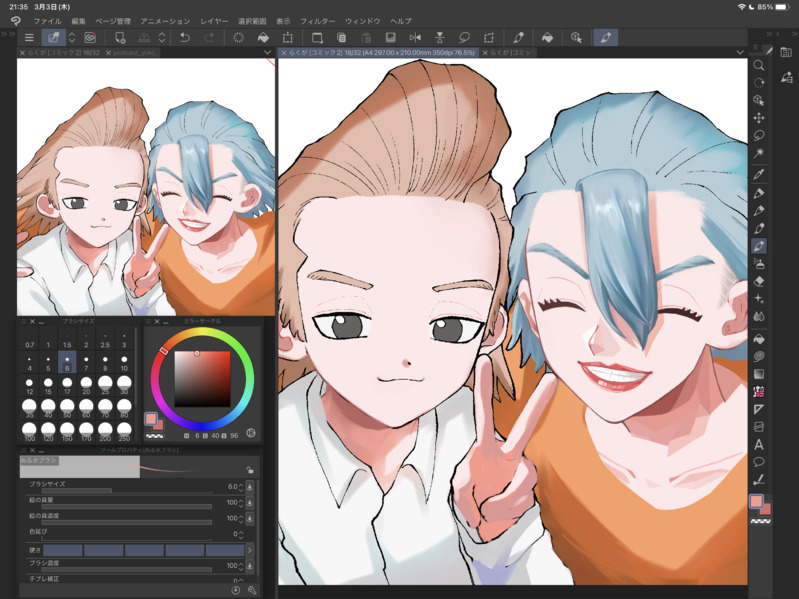Select the Auto select magic wand tool
Screen dimensions: 799x599
[759, 153]
